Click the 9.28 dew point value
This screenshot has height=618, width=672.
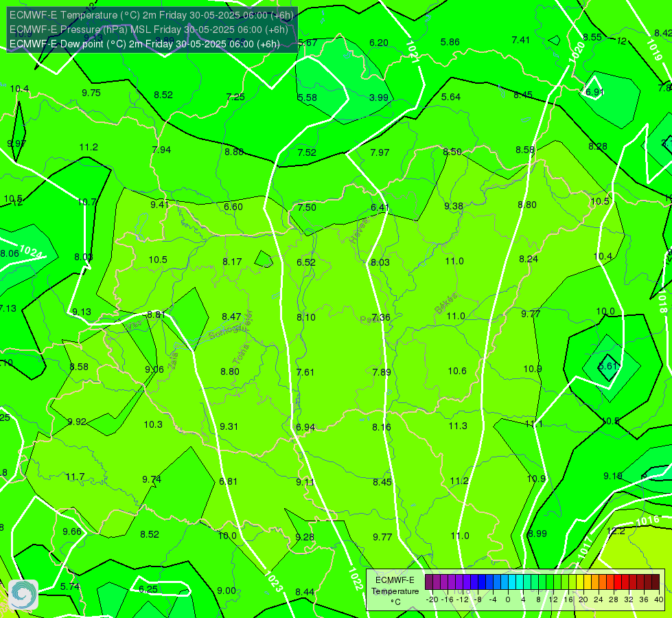[x=305, y=538]
